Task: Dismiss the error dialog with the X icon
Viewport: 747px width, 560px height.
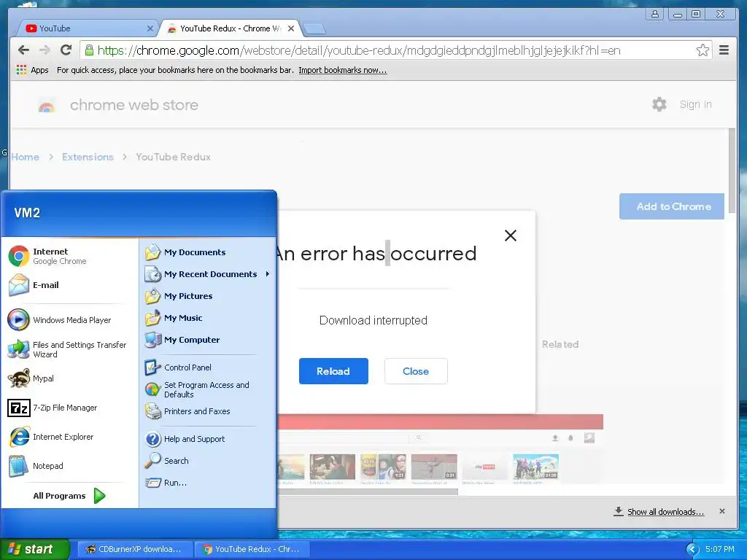Action: 510,236
